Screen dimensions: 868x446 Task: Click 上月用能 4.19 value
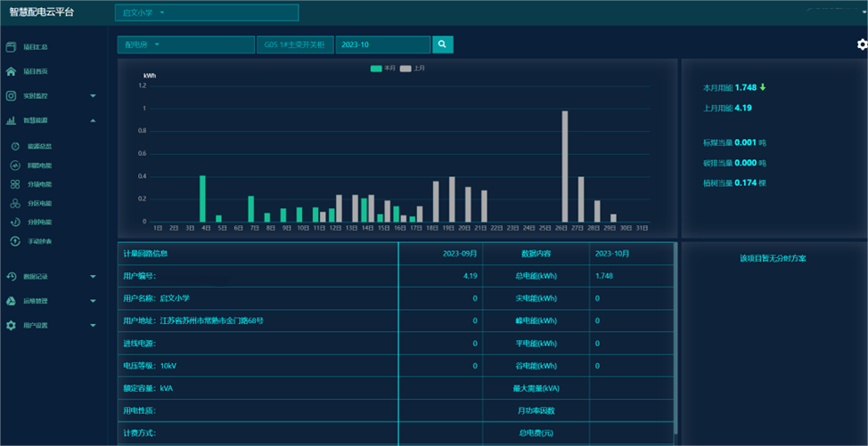(743, 108)
